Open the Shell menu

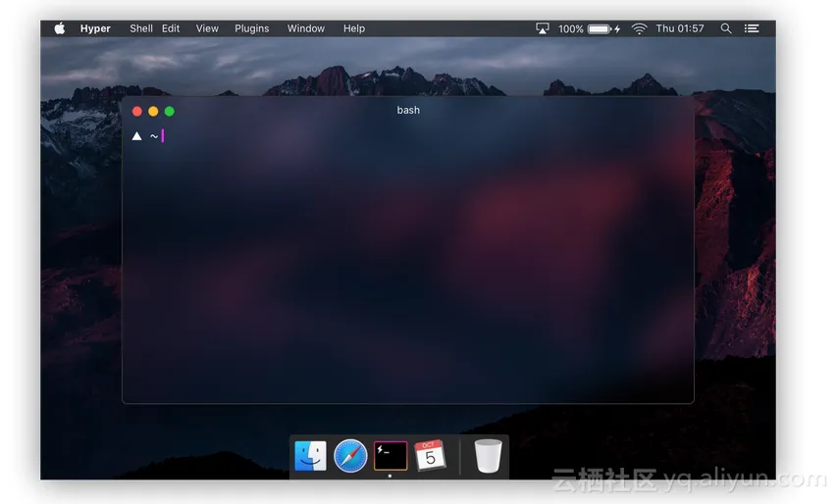coord(141,28)
